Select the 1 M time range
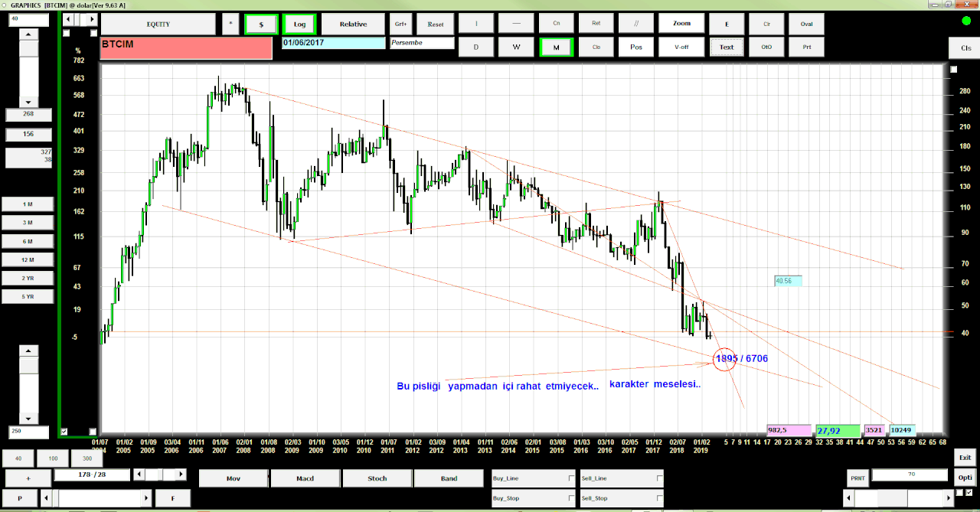Viewport: 980px width, 512px height. pos(28,204)
